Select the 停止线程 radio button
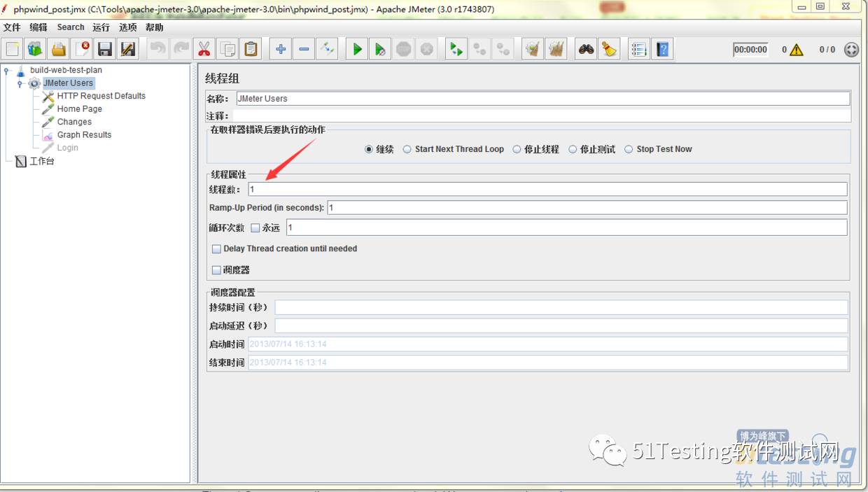868x492 pixels. pyautogui.click(x=517, y=149)
